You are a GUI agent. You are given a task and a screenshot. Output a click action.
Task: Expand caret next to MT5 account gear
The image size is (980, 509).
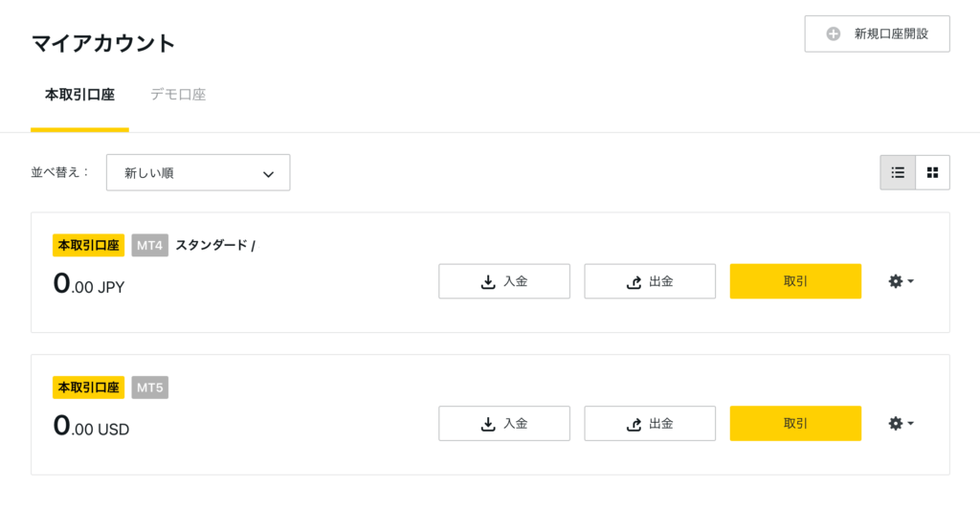pos(911,424)
